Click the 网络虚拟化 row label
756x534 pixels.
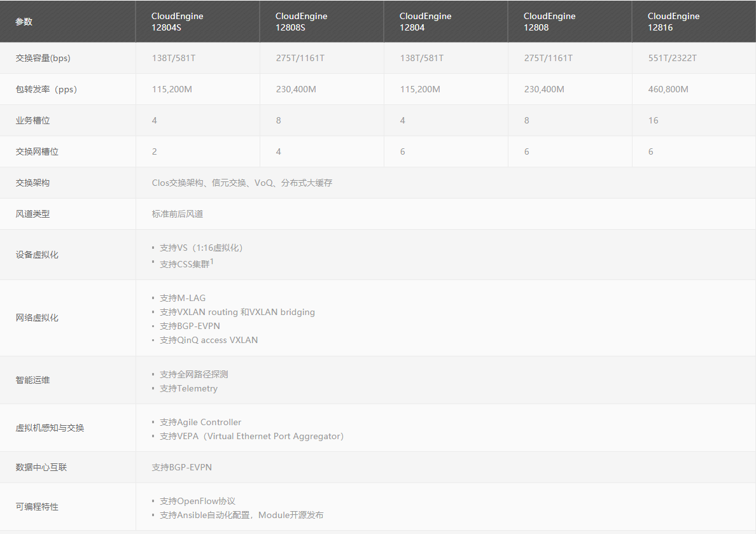37,318
